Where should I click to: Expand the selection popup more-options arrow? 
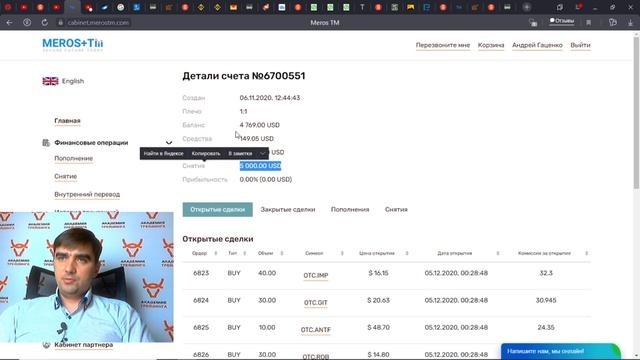(262, 153)
